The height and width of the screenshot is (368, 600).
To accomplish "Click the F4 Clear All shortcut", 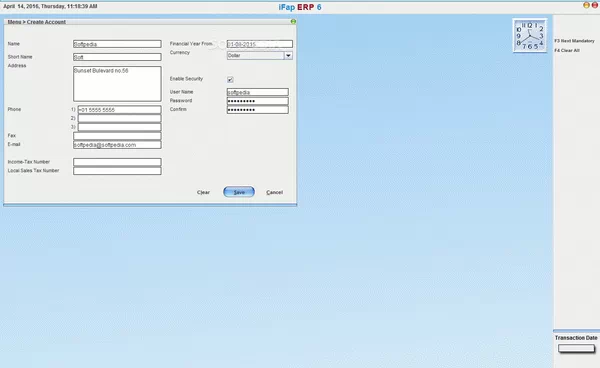I will pyautogui.click(x=567, y=50).
